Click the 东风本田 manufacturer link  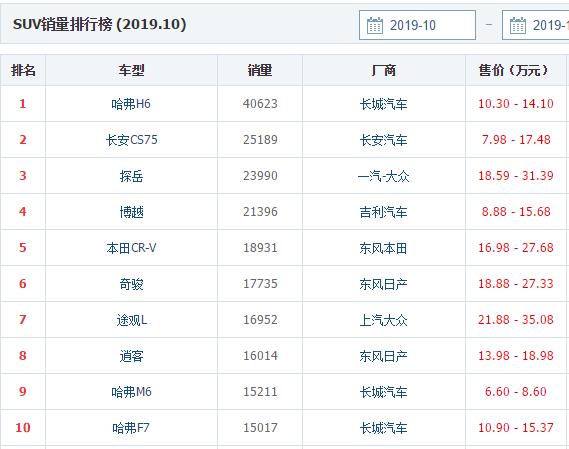click(384, 248)
